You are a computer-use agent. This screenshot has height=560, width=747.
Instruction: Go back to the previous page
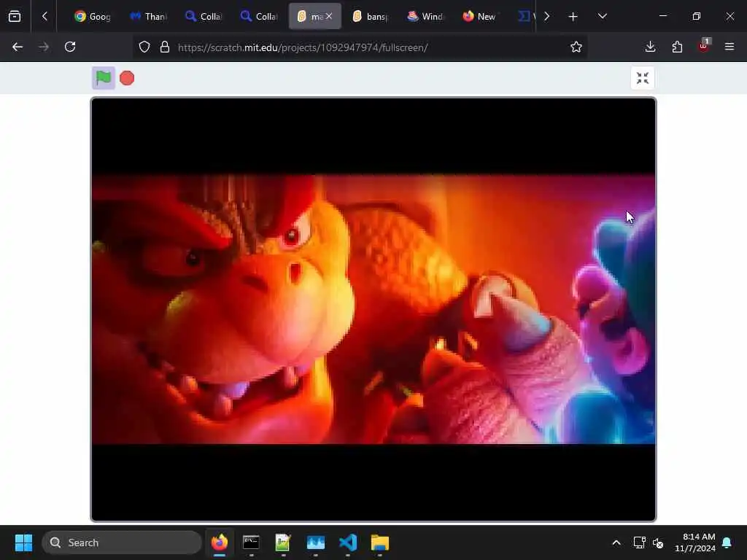pyautogui.click(x=18, y=47)
